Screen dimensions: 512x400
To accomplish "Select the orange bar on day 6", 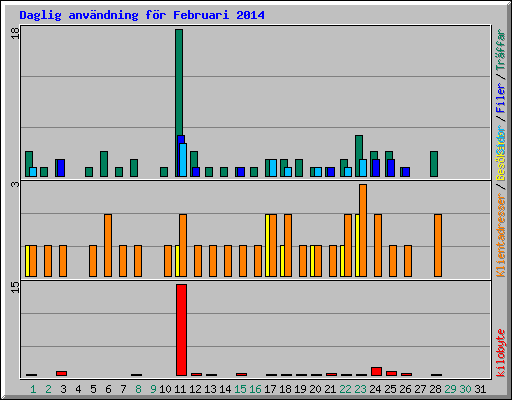I will coord(108,245).
